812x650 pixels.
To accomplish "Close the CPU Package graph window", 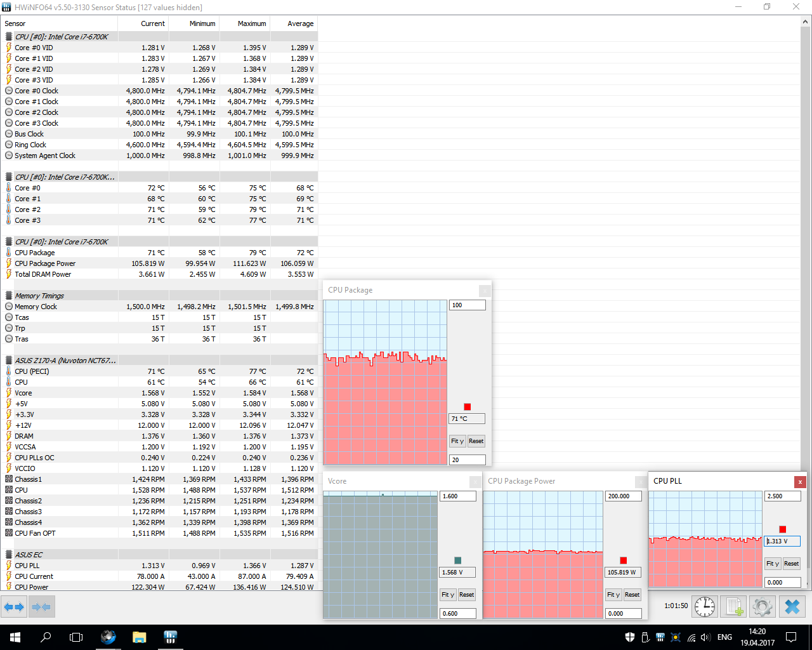I will point(485,291).
